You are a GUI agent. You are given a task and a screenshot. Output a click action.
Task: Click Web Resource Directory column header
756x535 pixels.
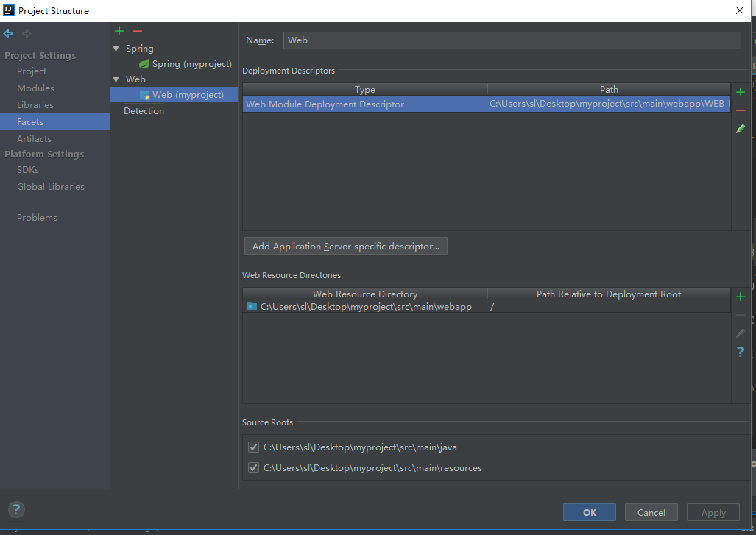pyautogui.click(x=364, y=294)
